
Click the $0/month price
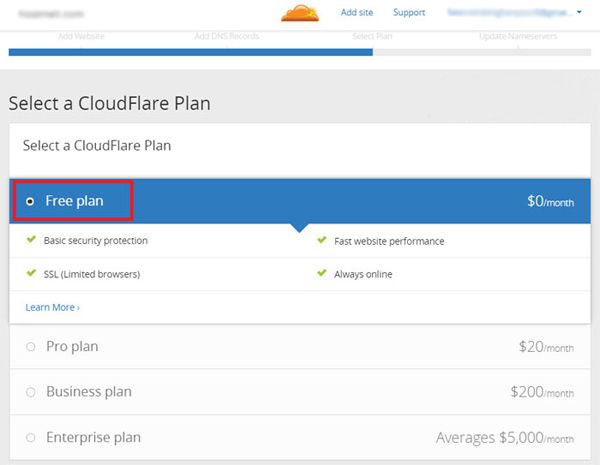click(x=551, y=201)
